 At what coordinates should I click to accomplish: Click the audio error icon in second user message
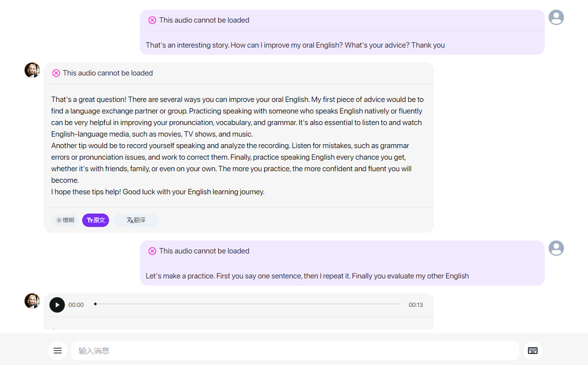(152, 251)
